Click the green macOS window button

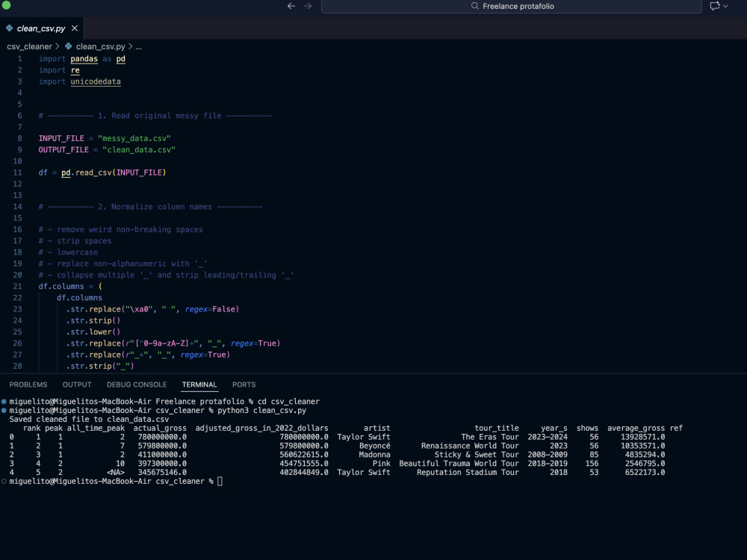pos(6,5)
